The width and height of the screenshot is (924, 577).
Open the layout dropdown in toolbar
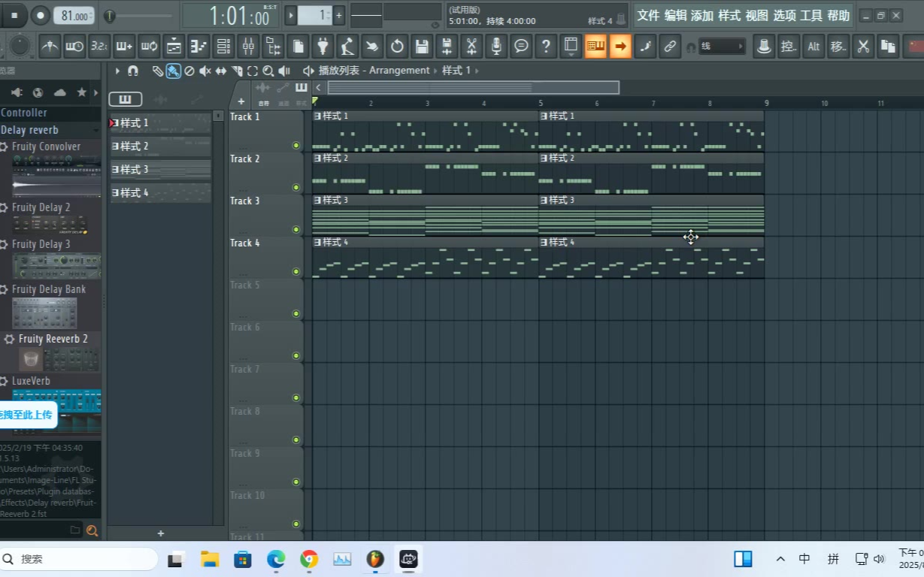571,47
